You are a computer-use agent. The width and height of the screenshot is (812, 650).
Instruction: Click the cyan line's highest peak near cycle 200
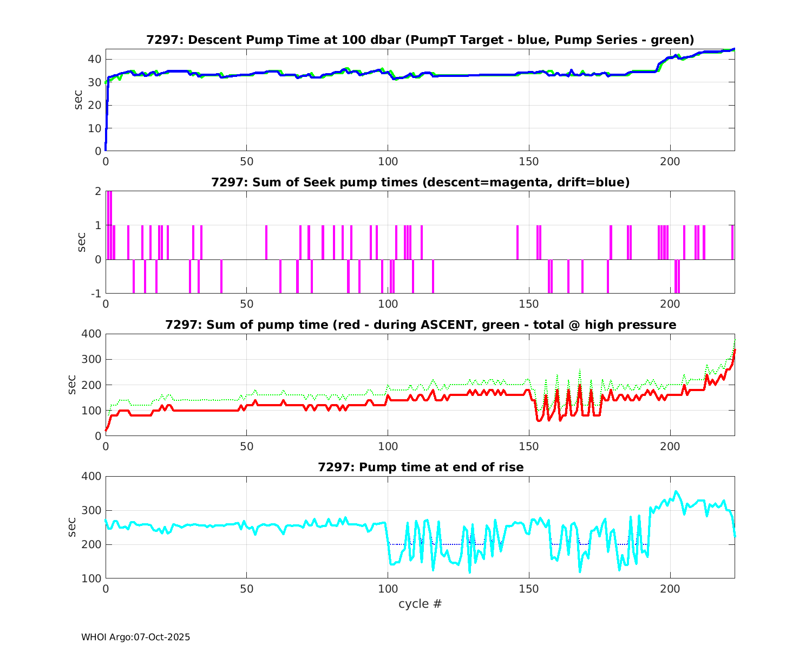tap(676, 492)
